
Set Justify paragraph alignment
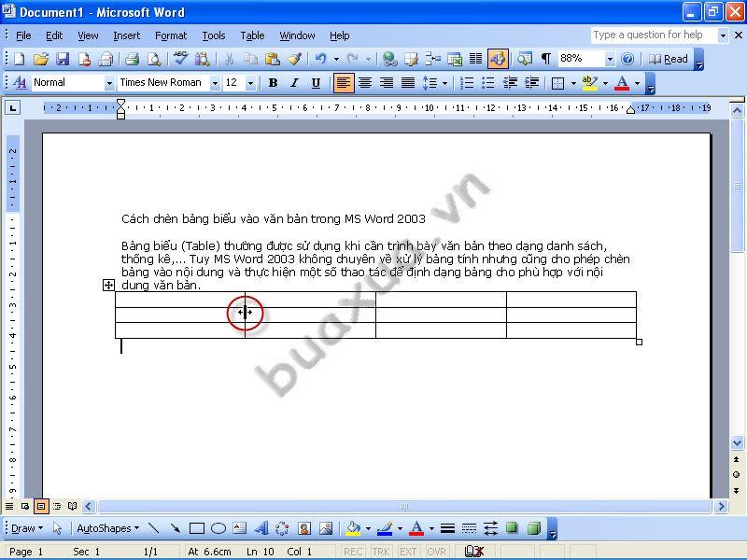click(408, 83)
